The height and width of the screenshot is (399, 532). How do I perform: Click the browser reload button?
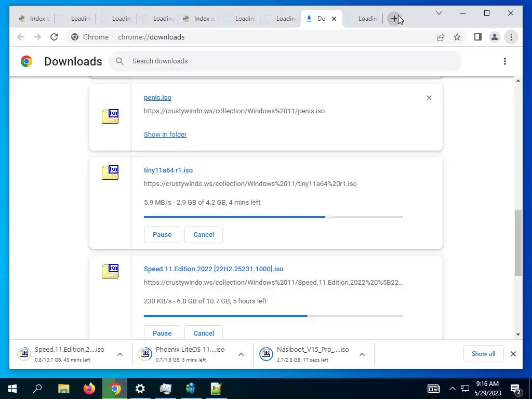click(x=54, y=37)
